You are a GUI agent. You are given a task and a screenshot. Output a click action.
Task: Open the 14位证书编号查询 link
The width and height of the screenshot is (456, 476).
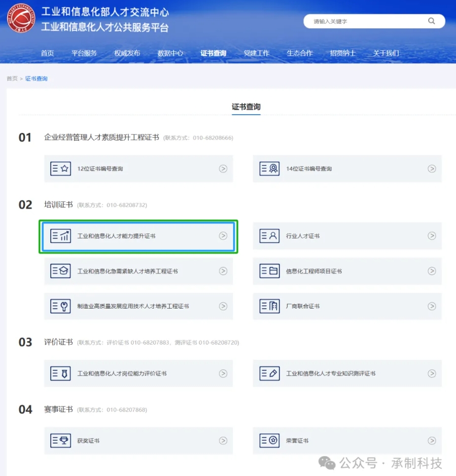point(347,168)
